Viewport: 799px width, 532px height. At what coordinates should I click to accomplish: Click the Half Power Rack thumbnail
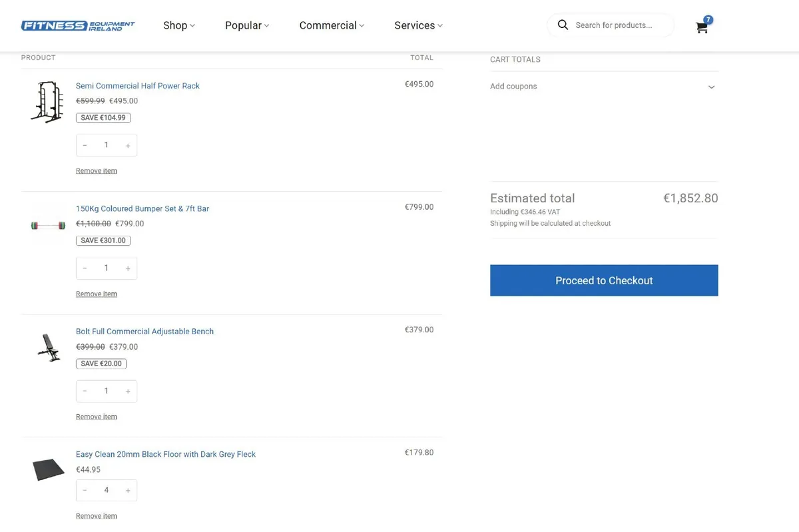click(47, 102)
